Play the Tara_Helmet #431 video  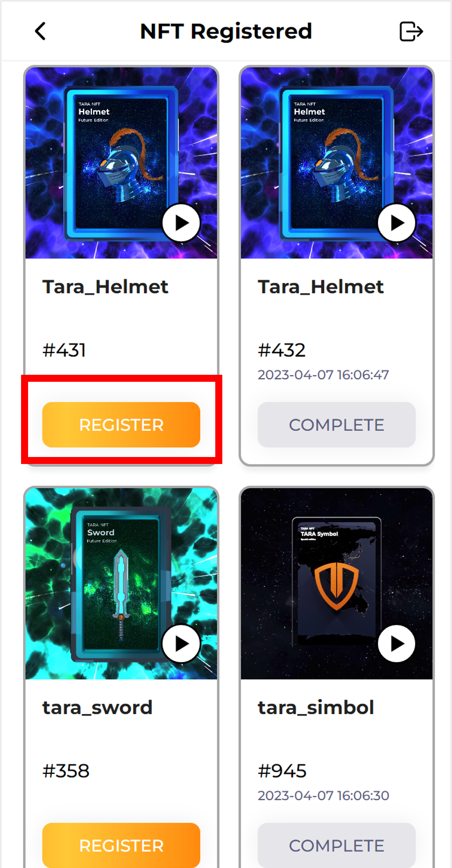pos(181,223)
